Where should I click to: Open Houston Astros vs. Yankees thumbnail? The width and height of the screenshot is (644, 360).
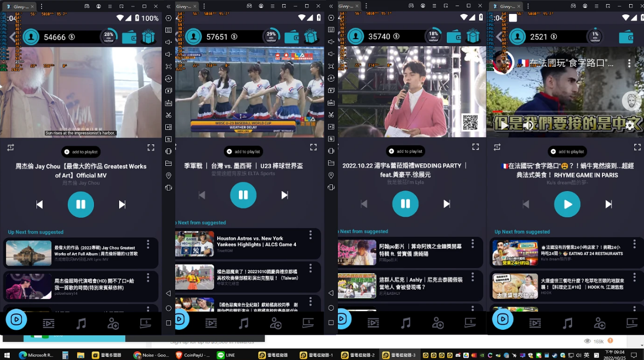pyautogui.click(x=195, y=244)
